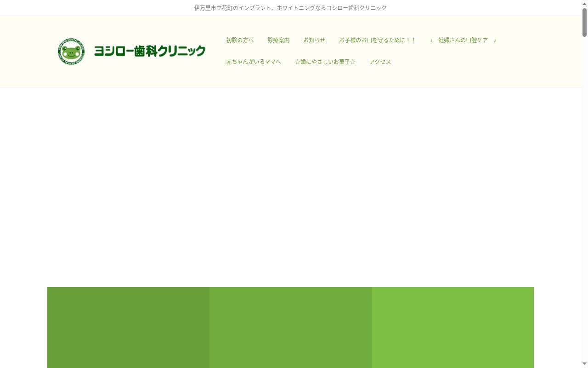
Task: Click the middle green panel
Action: 290,328
